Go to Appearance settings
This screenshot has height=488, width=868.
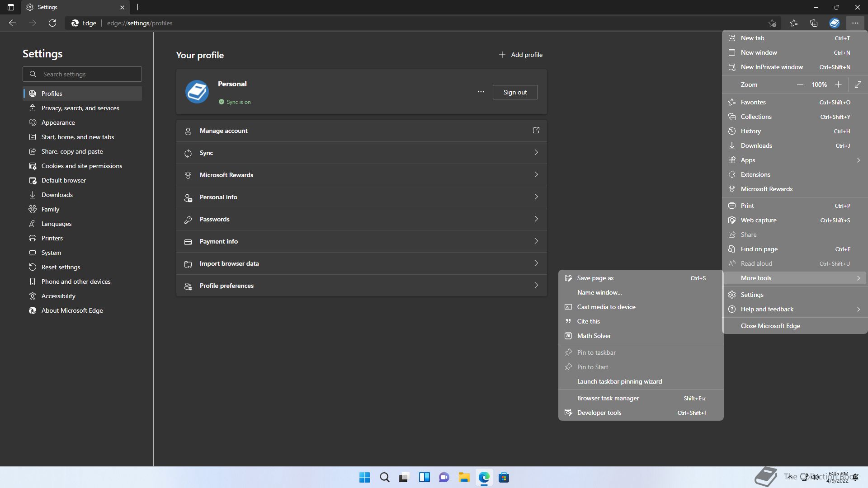coord(82,122)
